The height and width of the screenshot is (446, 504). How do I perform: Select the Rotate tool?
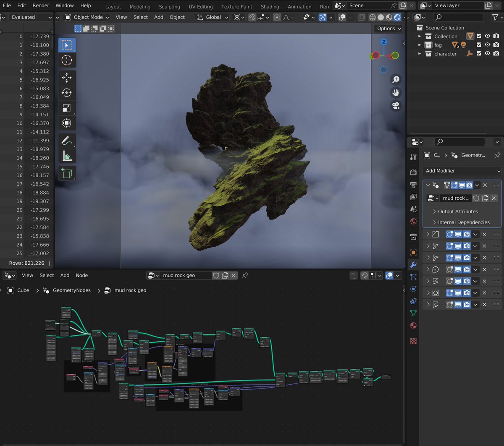click(66, 93)
